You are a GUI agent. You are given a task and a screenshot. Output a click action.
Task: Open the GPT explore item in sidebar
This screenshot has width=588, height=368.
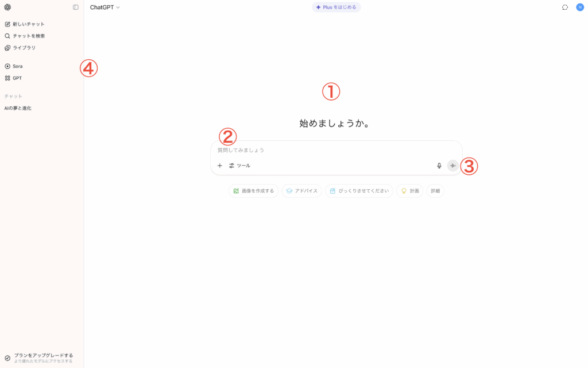point(17,78)
